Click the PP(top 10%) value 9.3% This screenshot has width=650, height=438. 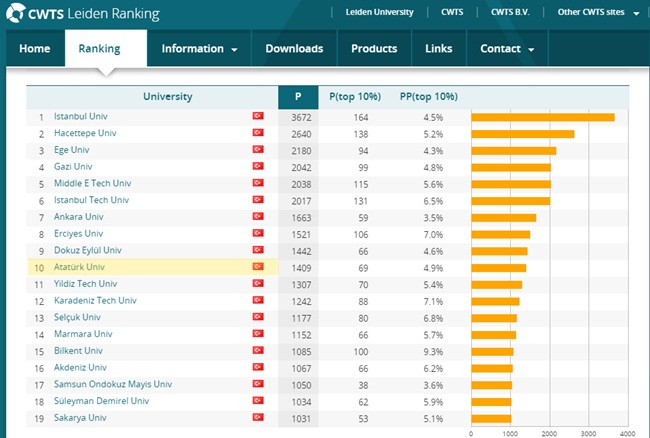(x=433, y=352)
